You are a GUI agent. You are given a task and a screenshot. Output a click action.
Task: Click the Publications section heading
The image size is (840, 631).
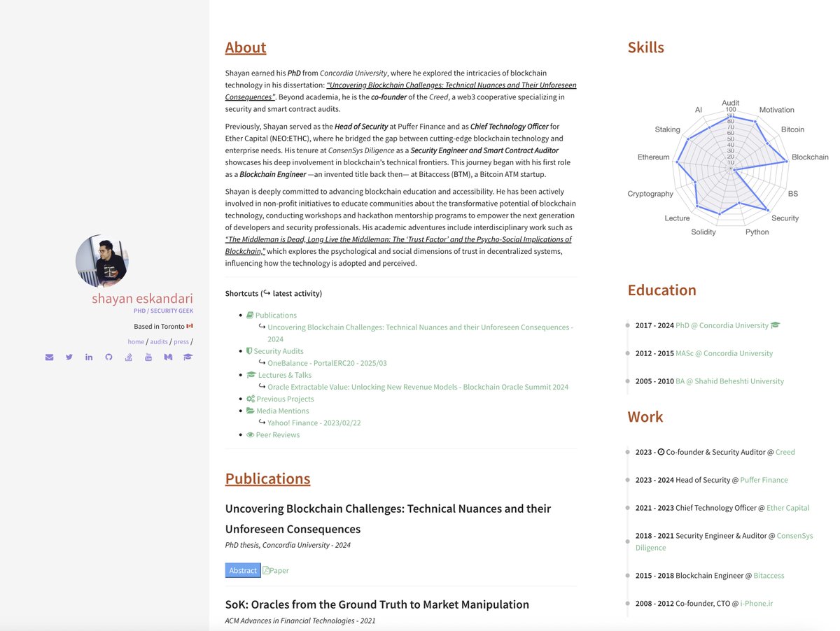(x=267, y=478)
